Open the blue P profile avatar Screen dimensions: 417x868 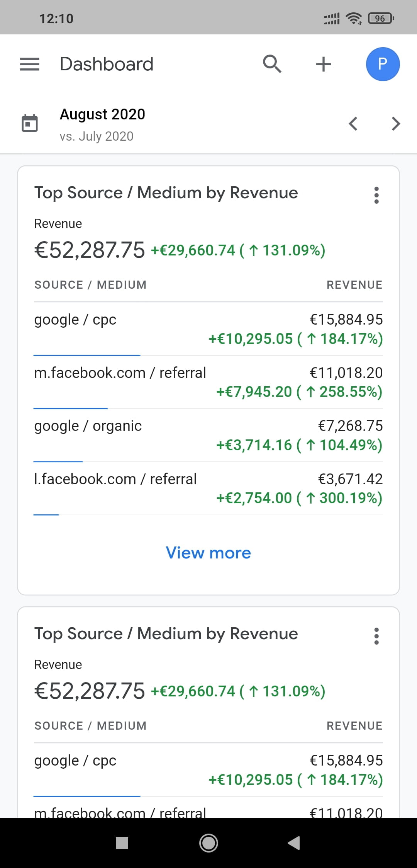point(383,64)
